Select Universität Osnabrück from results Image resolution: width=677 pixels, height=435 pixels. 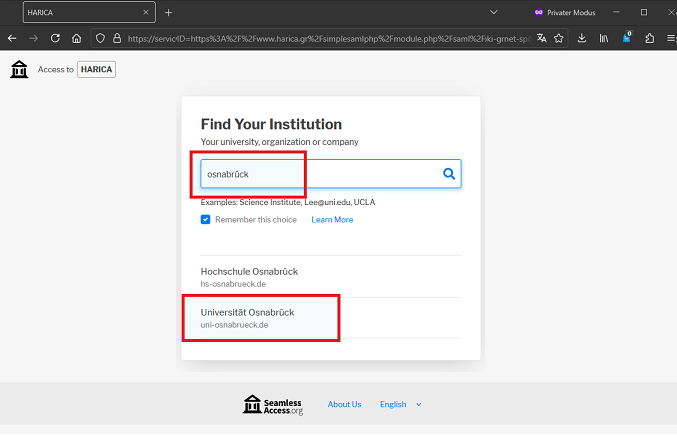tap(331, 318)
